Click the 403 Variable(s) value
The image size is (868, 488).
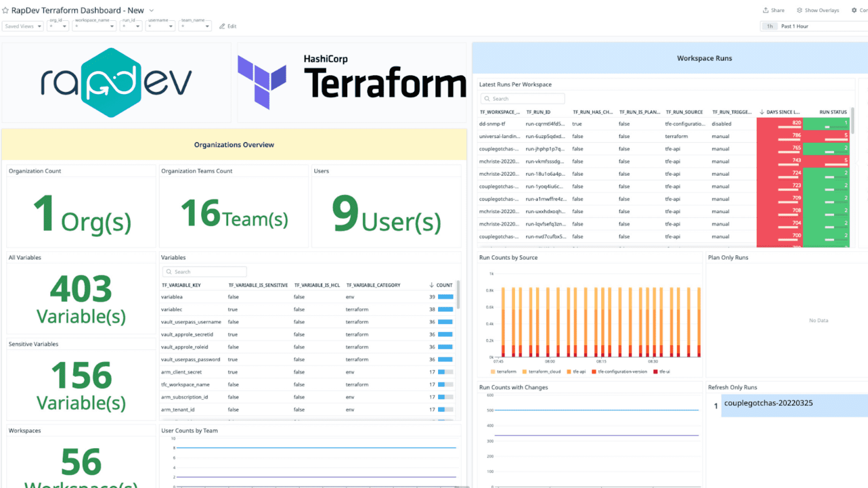click(x=81, y=299)
